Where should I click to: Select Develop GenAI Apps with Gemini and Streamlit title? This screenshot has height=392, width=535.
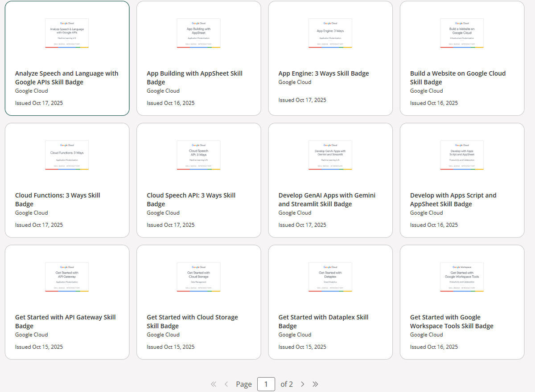tap(327, 200)
